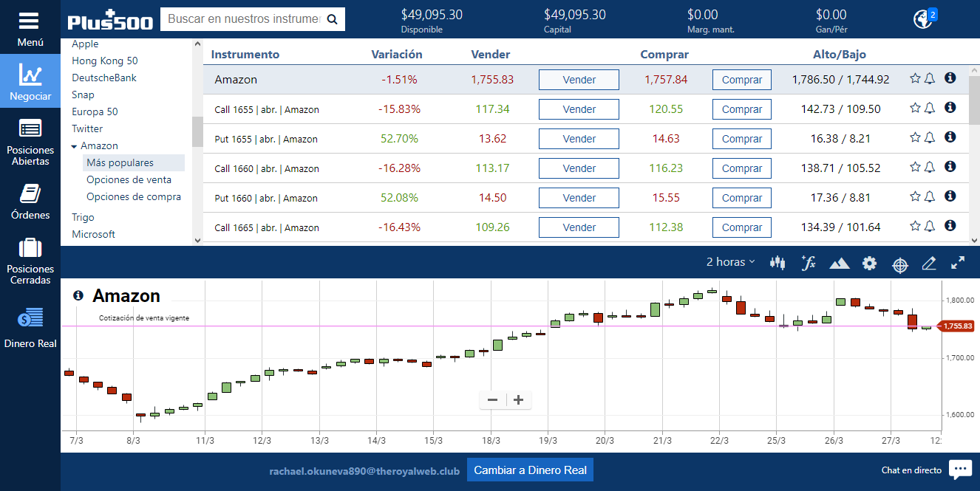Open info details for Put 1655 Amazon
The image size is (980, 491).
(x=950, y=137)
